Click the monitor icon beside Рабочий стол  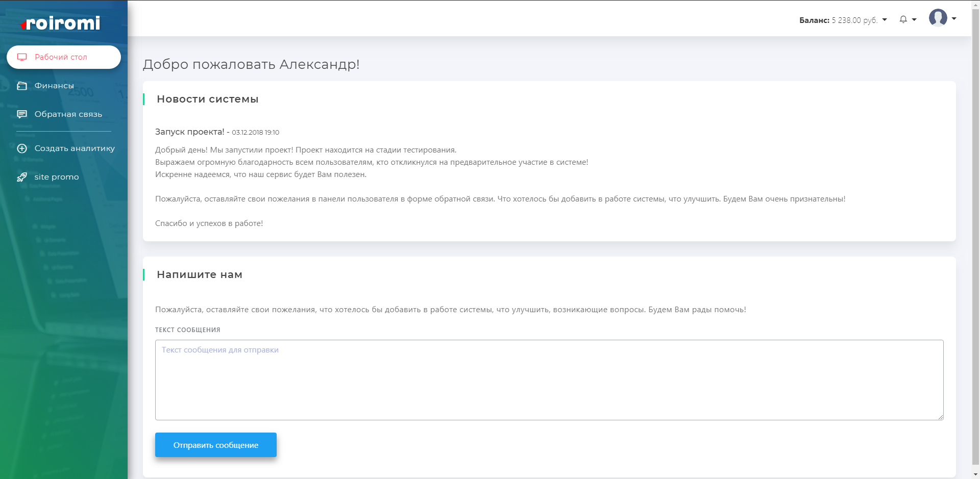pos(22,57)
